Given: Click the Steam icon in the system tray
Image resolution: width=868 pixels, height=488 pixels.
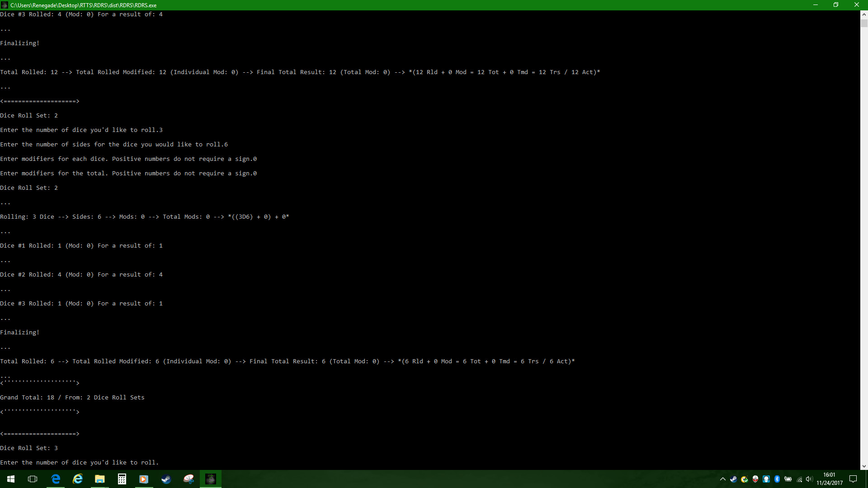Looking at the screenshot, I should point(734,479).
